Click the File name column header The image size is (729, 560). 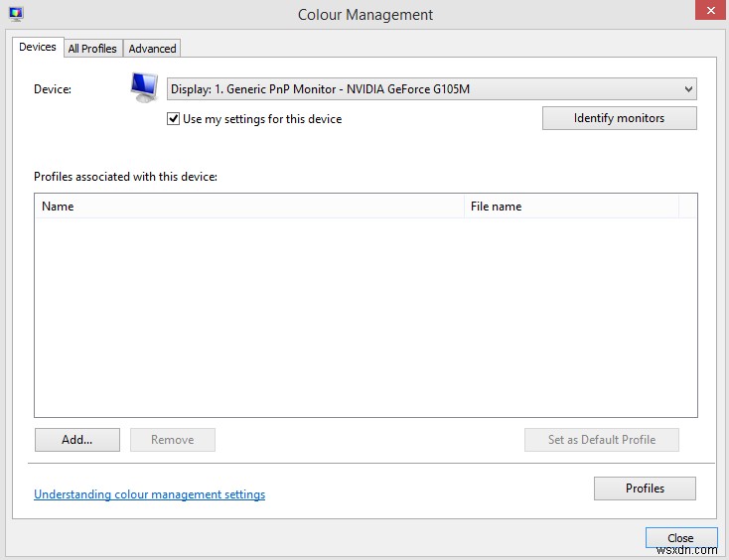[x=571, y=207]
